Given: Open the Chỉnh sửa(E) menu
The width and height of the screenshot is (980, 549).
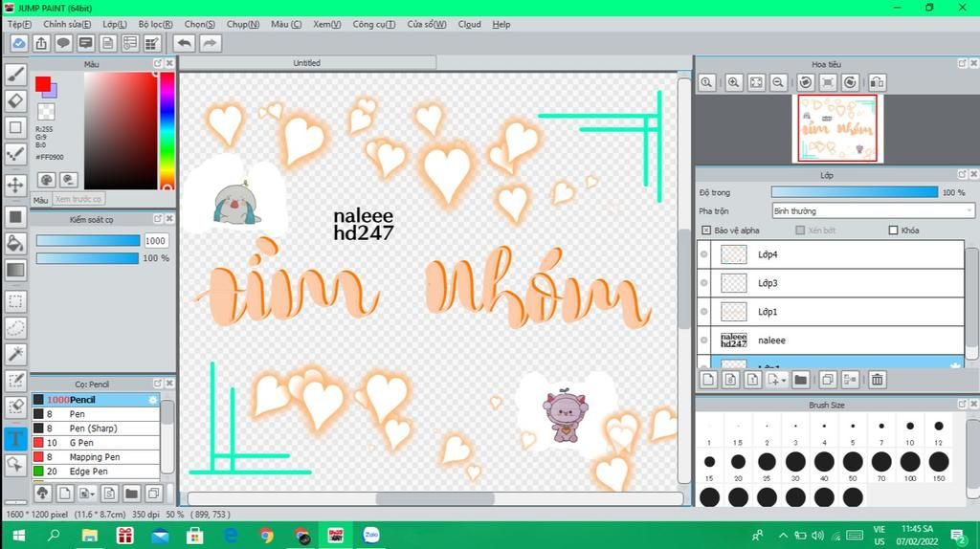Looking at the screenshot, I should [67, 24].
